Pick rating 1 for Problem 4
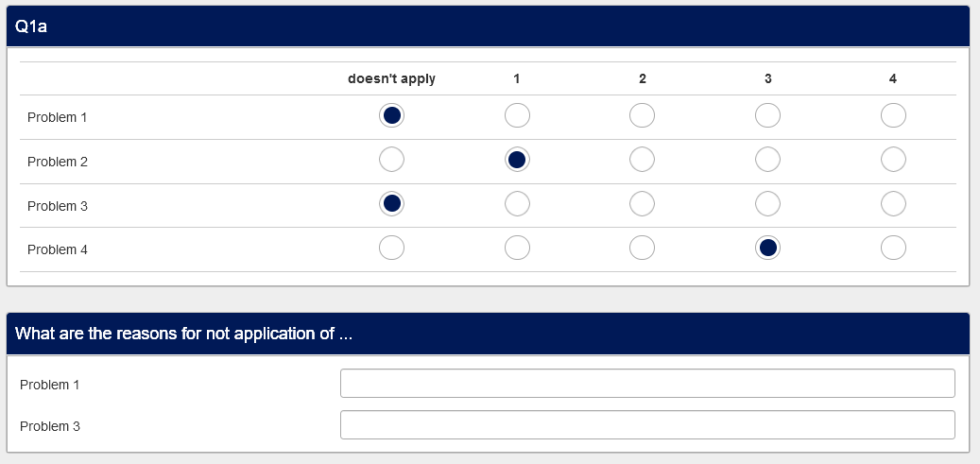980x464 pixels. click(x=517, y=248)
